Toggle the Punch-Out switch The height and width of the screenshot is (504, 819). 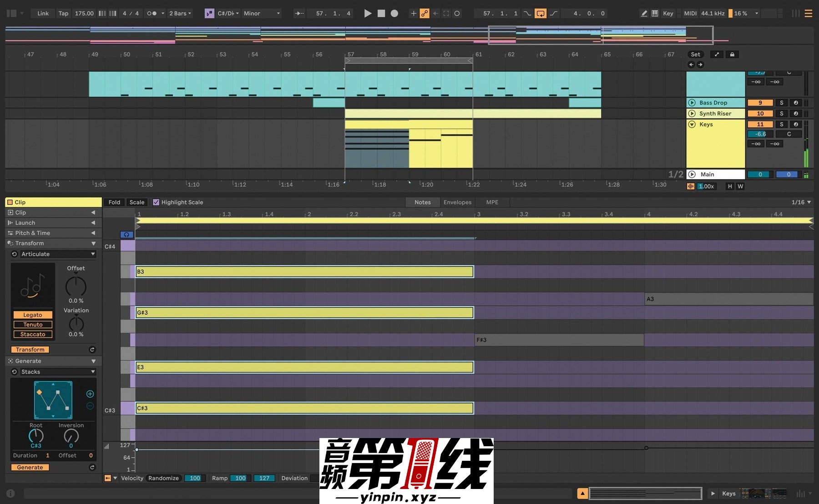pos(554,13)
